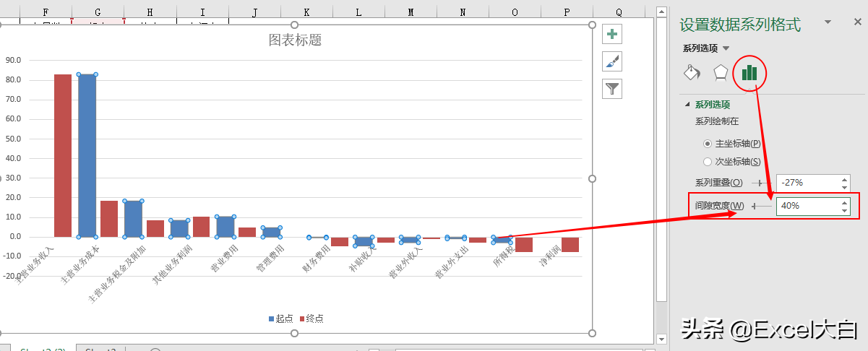The height and width of the screenshot is (351, 868).
Task: Click the 90.0 vertical axis value
Action: tap(12, 61)
